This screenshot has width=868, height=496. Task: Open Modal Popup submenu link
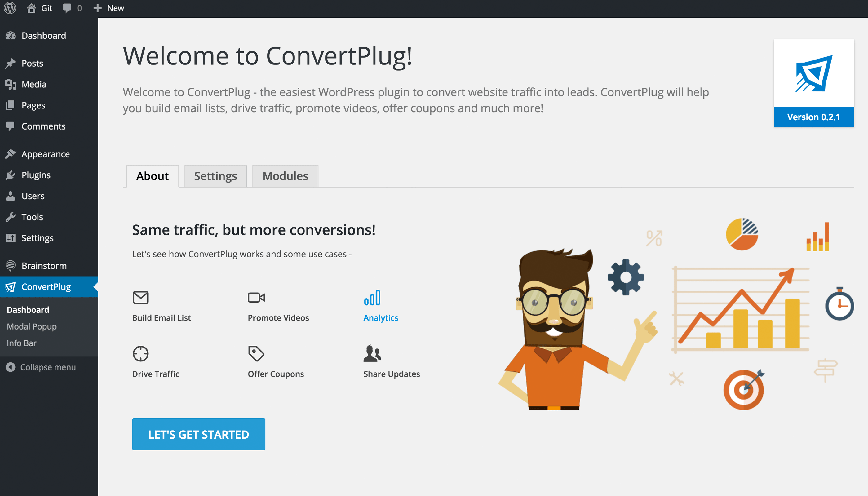[x=32, y=326]
